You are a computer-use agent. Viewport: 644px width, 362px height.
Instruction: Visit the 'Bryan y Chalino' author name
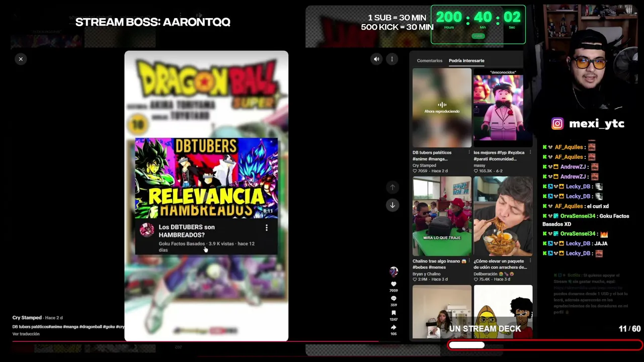tap(426, 274)
